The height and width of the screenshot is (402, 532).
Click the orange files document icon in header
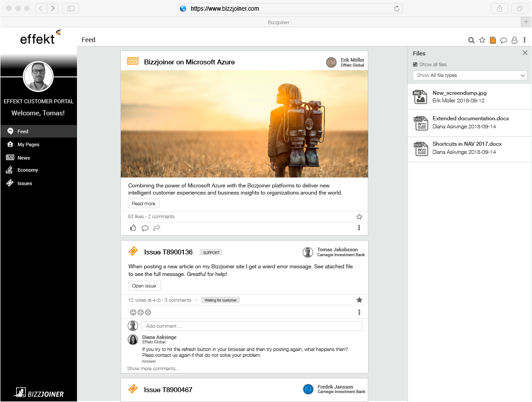(493, 40)
